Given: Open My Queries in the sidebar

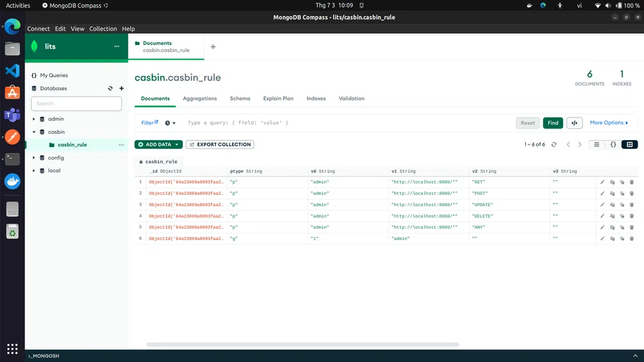Looking at the screenshot, I should (54, 75).
